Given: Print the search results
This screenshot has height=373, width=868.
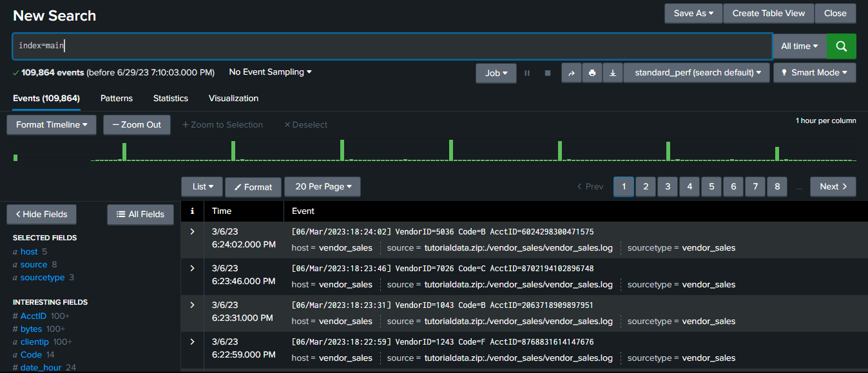Looking at the screenshot, I should tap(592, 73).
